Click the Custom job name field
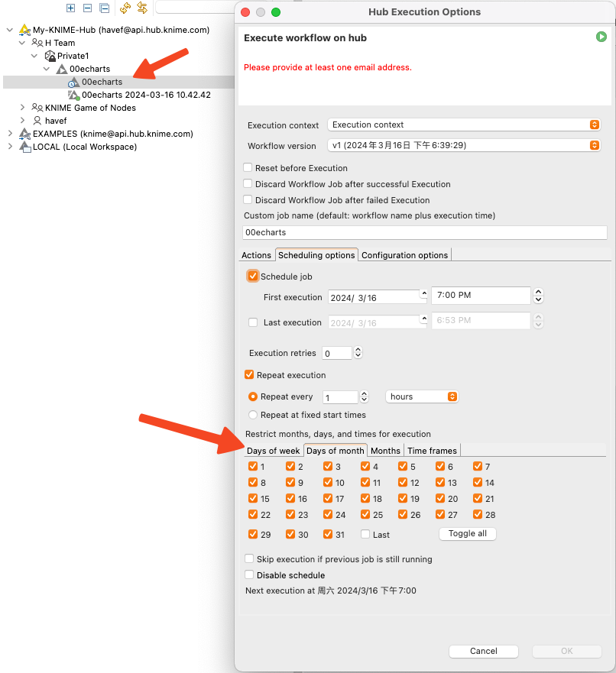 (424, 233)
